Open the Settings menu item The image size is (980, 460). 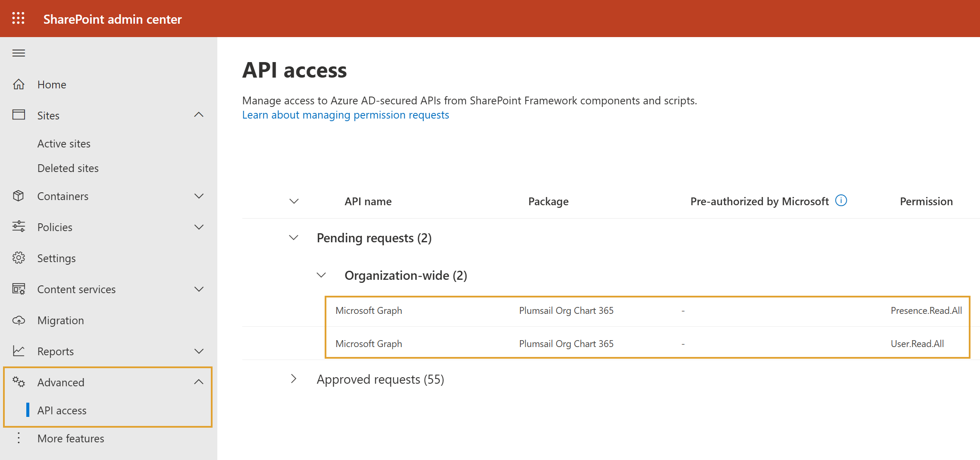56,258
